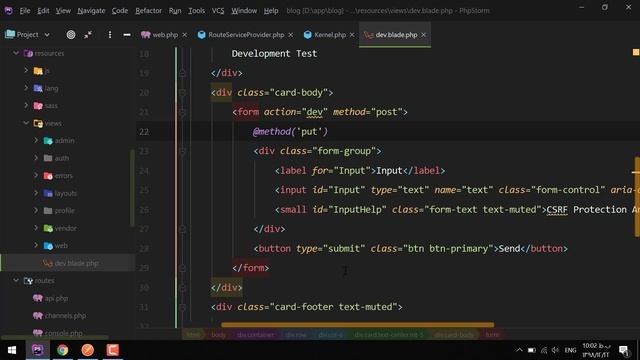Toggle code fold marker on line 27
The width and height of the screenshot is (640, 360).
(x=182, y=229)
